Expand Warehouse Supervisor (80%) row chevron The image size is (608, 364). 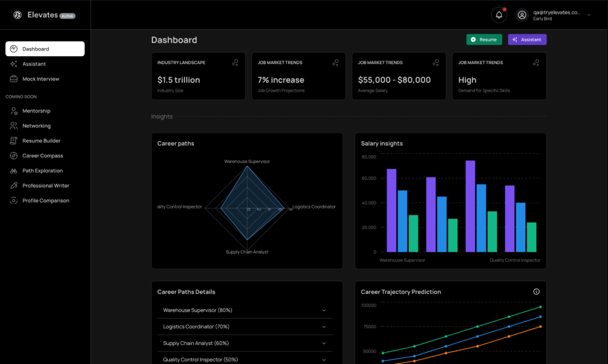coord(324,310)
